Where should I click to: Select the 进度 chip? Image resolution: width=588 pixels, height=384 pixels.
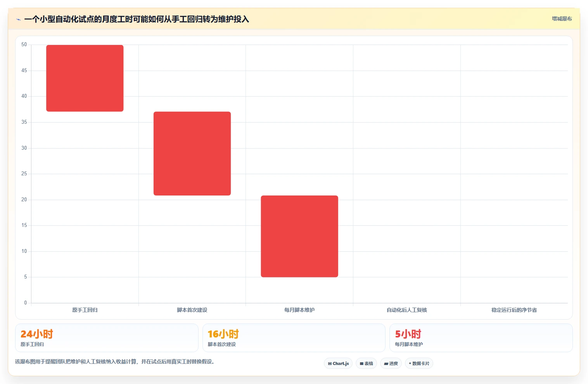[391, 363]
